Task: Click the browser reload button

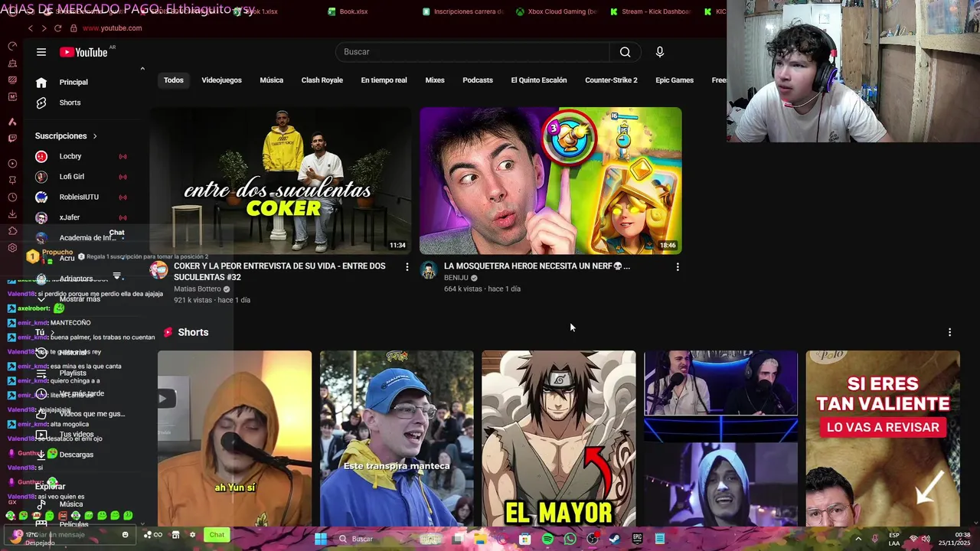Action: coord(57,28)
